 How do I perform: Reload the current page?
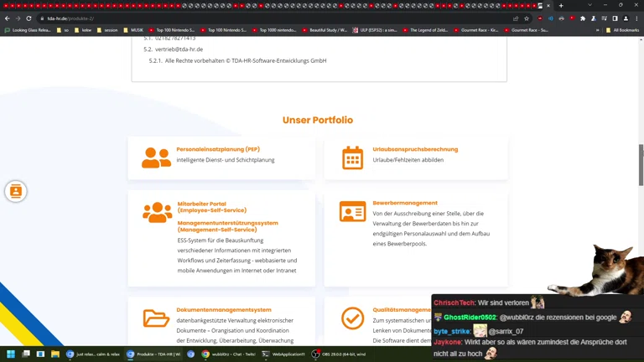click(29, 18)
